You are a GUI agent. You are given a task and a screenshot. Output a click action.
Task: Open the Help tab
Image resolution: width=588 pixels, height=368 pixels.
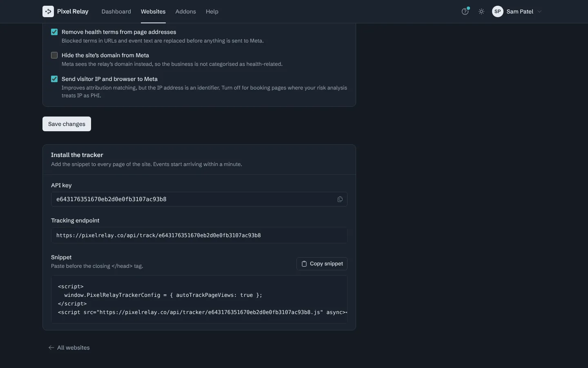[x=212, y=11]
